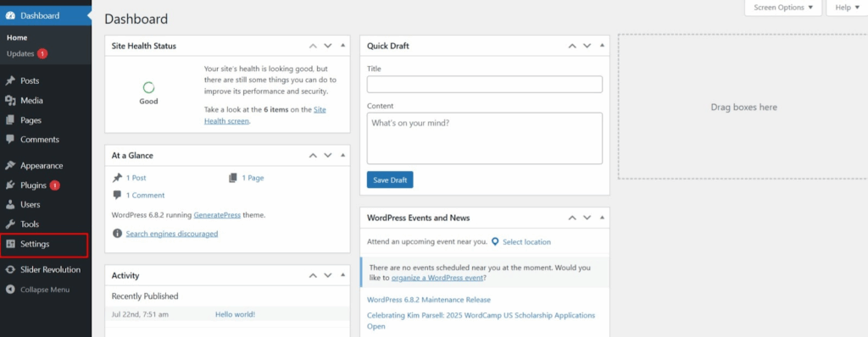Click the Plugins plug icon in sidebar
Viewport: 868px width, 337px height.
tap(10, 185)
